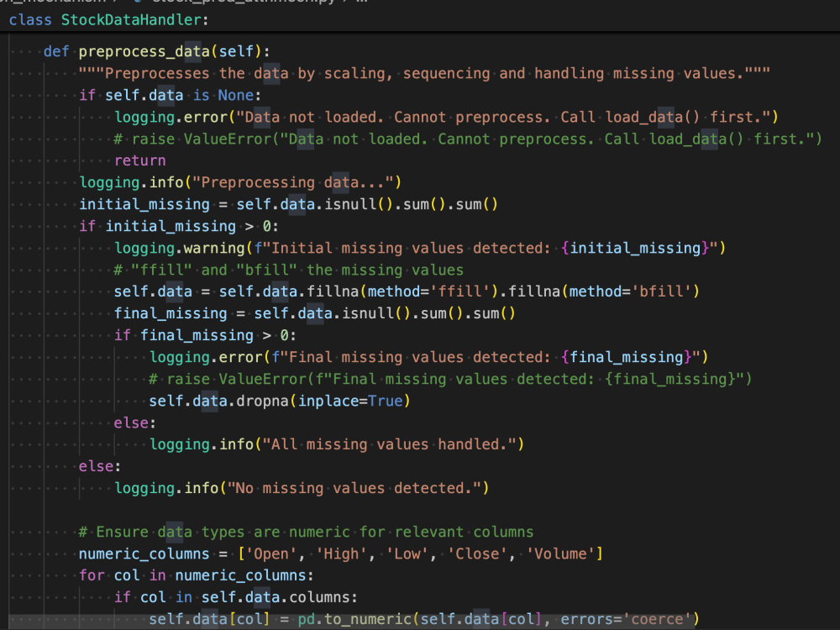Click the string "All missing values handled."
The width and height of the screenshot is (840, 630).
(x=390, y=444)
